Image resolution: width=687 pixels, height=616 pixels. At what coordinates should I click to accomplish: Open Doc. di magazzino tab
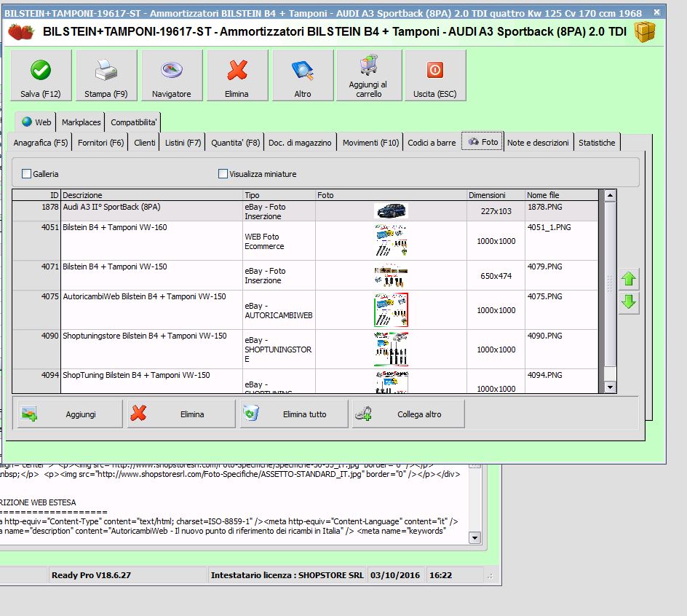[300, 143]
